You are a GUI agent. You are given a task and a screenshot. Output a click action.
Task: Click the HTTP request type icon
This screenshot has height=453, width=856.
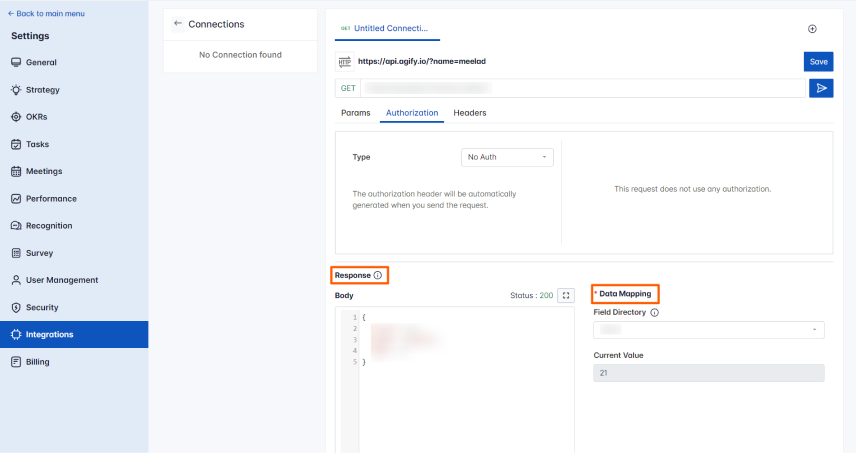(344, 62)
